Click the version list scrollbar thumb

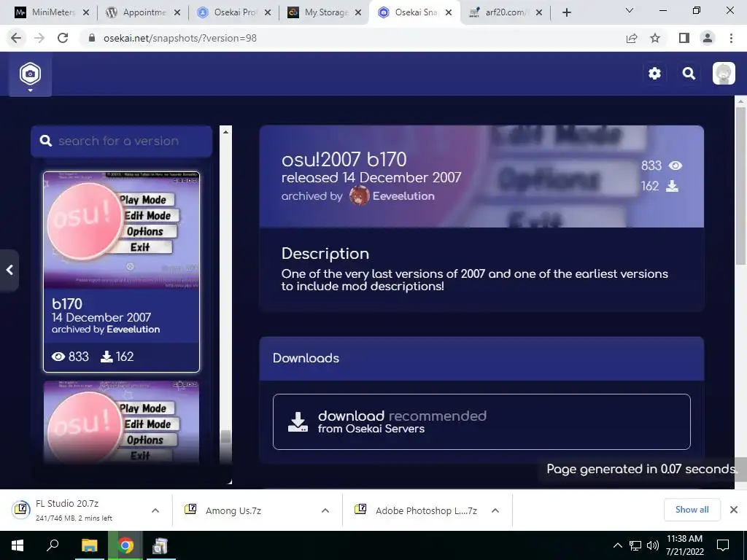pyautogui.click(x=226, y=437)
